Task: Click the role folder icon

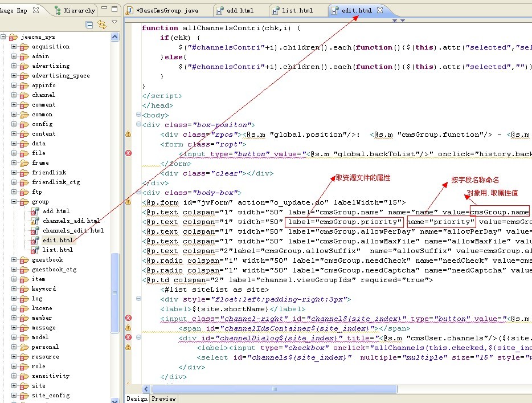Action: pos(24,367)
